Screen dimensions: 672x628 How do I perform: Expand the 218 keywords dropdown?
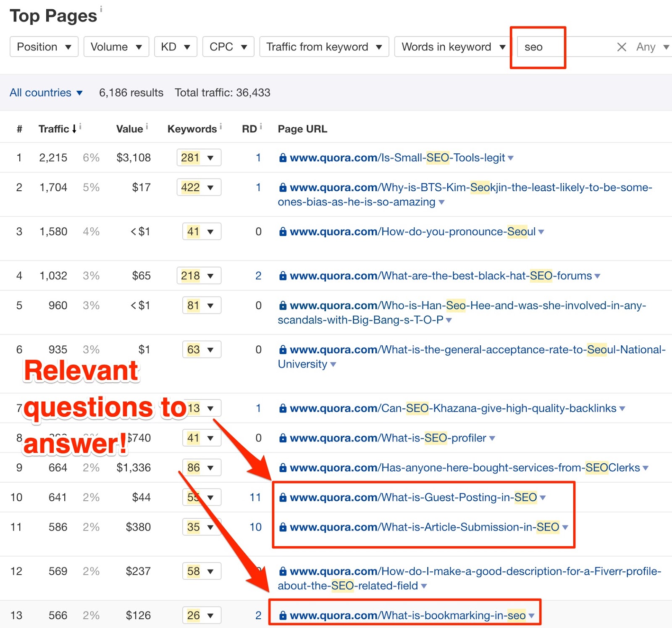coord(199,276)
